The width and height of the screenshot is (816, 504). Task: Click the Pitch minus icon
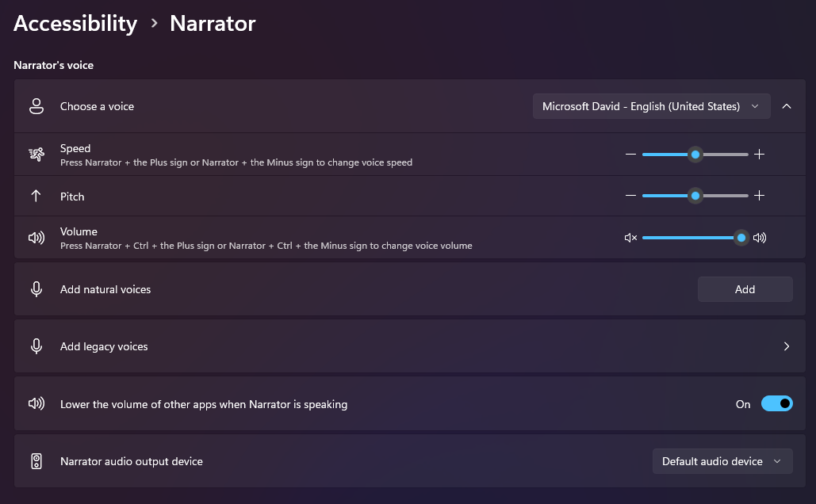pyautogui.click(x=630, y=196)
